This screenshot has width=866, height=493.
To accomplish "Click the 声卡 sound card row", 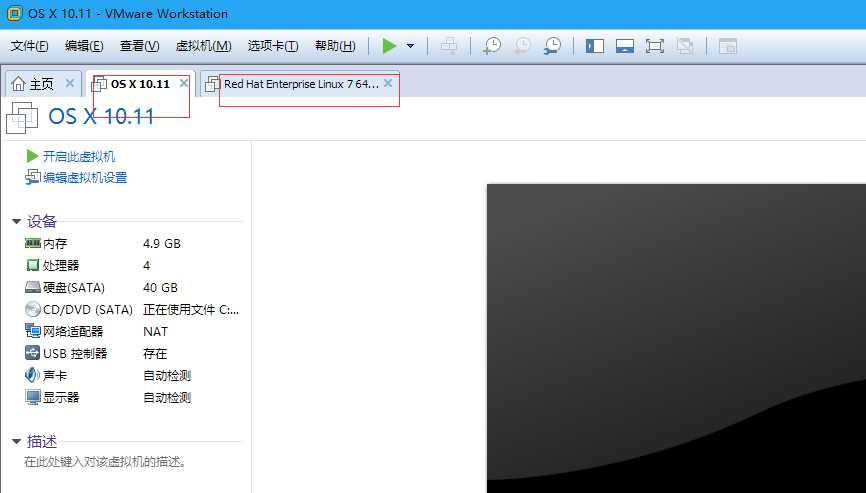I will 133,375.
